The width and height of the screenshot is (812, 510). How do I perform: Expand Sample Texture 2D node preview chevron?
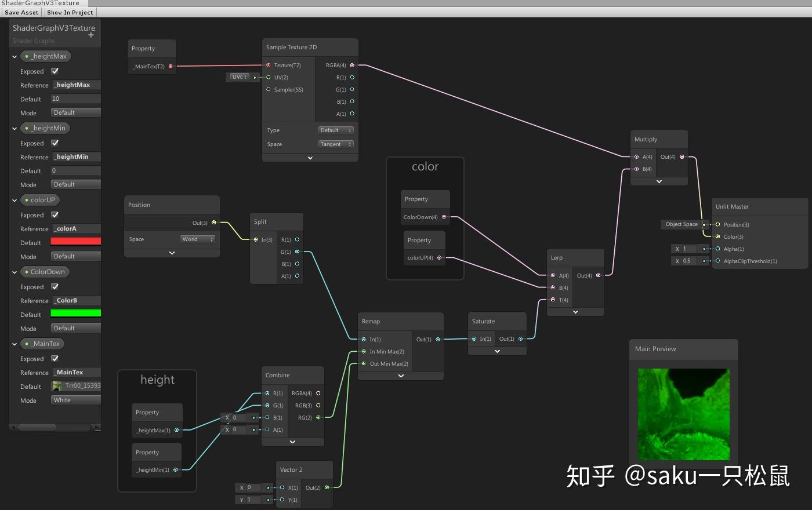coord(310,158)
